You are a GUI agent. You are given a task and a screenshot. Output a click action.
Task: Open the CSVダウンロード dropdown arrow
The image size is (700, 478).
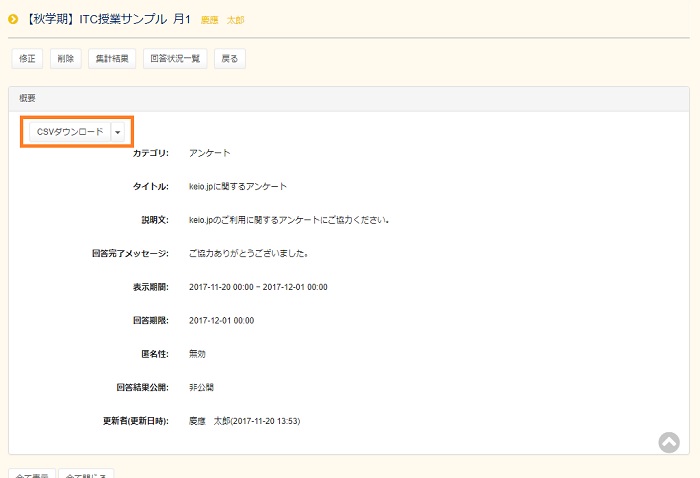(119, 132)
